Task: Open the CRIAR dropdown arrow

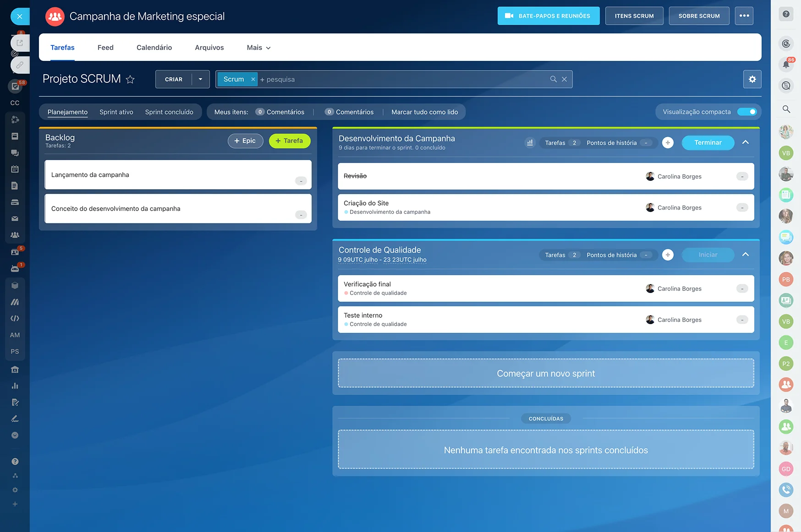Action: pos(200,79)
